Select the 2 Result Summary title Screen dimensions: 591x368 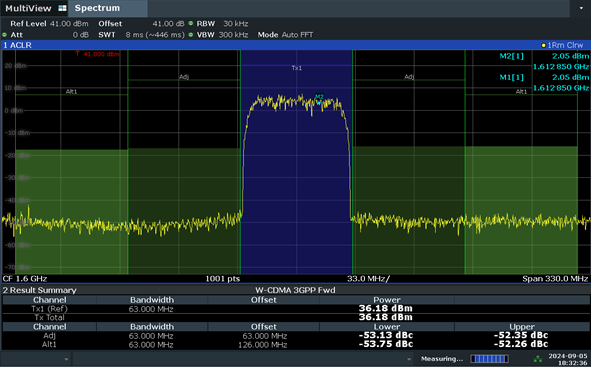pyautogui.click(x=40, y=290)
